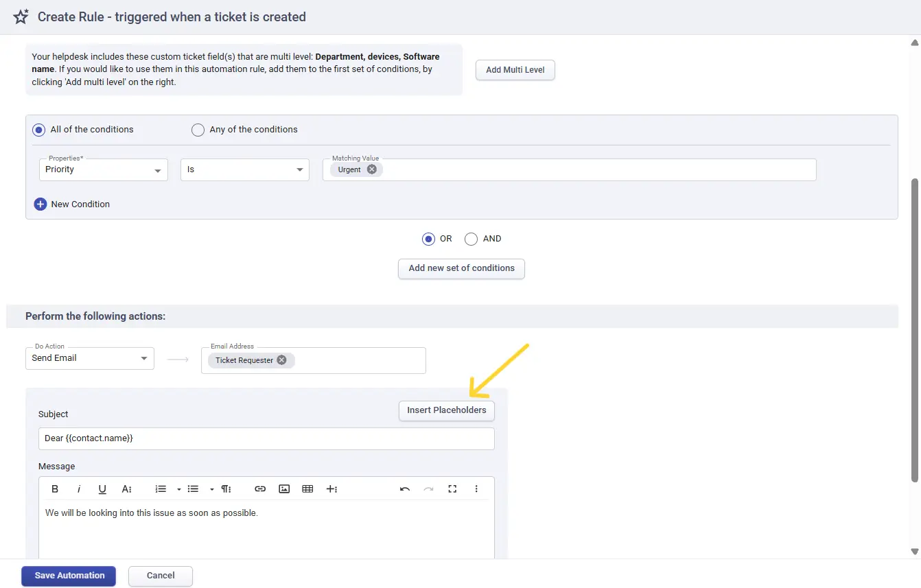Open unordered list style dropdown arrow
Image resolution: width=921 pixels, height=588 pixels.
pos(212,489)
